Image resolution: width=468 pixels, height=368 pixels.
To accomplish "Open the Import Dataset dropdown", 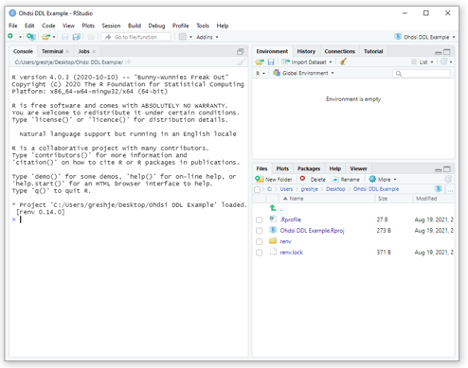I will (x=307, y=62).
